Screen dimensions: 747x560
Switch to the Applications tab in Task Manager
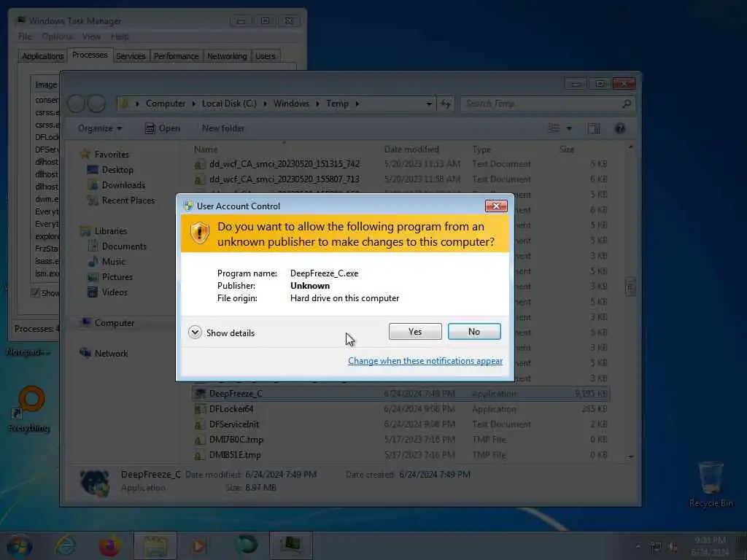pos(43,56)
